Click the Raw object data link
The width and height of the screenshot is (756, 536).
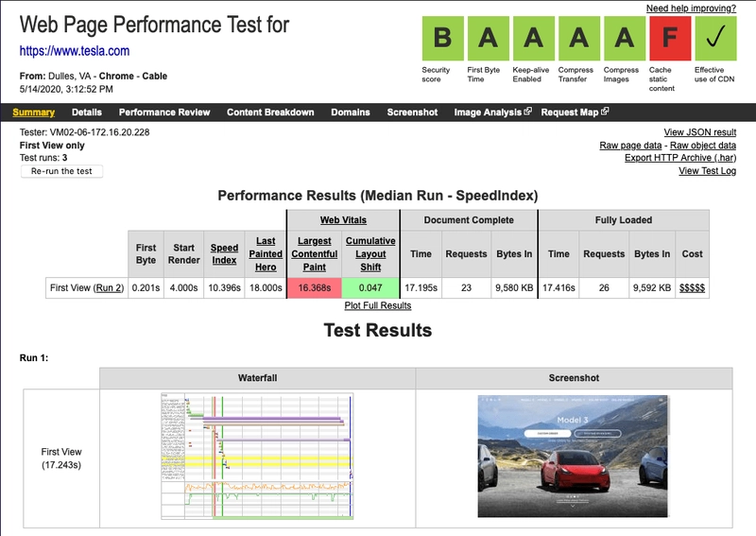click(703, 146)
